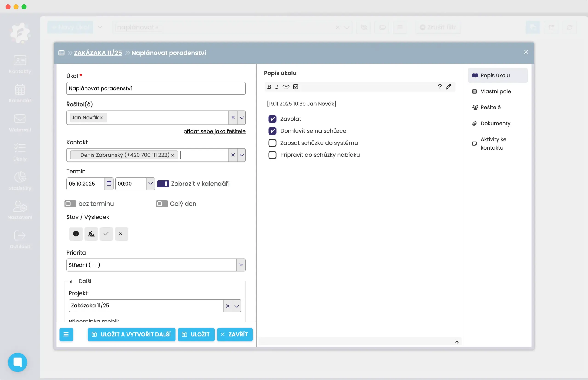Mark task done with checkmark icon
588x380 pixels.
(106, 234)
